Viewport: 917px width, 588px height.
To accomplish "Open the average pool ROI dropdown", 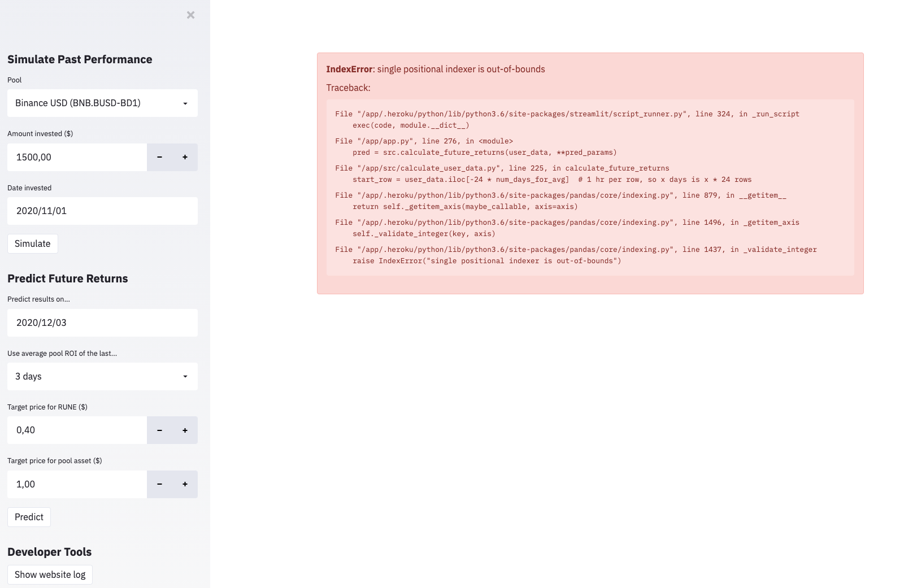I will tap(102, 376).
